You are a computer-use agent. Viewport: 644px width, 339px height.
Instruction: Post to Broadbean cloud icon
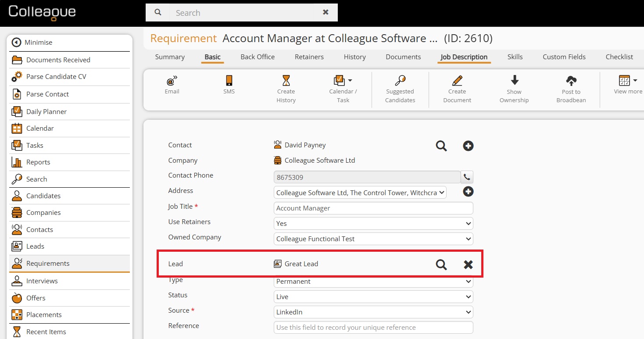(571, 81)
